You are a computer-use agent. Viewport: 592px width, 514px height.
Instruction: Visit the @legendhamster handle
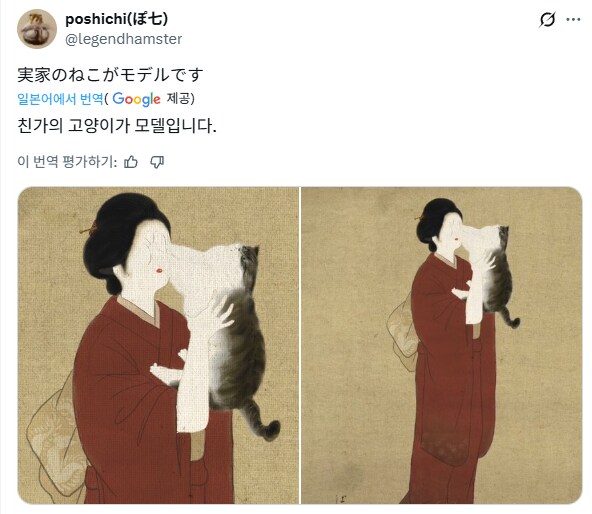pyautogui.click(x=123, y=39)
